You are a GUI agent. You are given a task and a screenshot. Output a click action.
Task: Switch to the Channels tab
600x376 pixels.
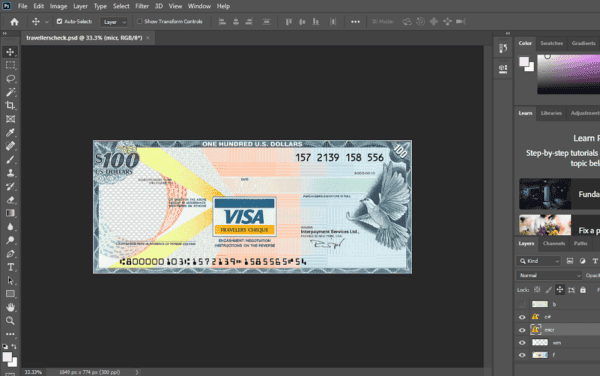coord(554,243)
